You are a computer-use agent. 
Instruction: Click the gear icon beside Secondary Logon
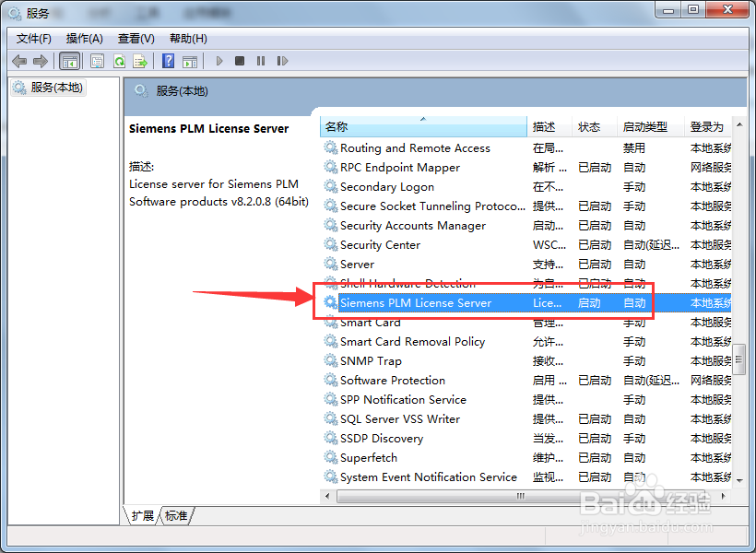pos(330,186)
